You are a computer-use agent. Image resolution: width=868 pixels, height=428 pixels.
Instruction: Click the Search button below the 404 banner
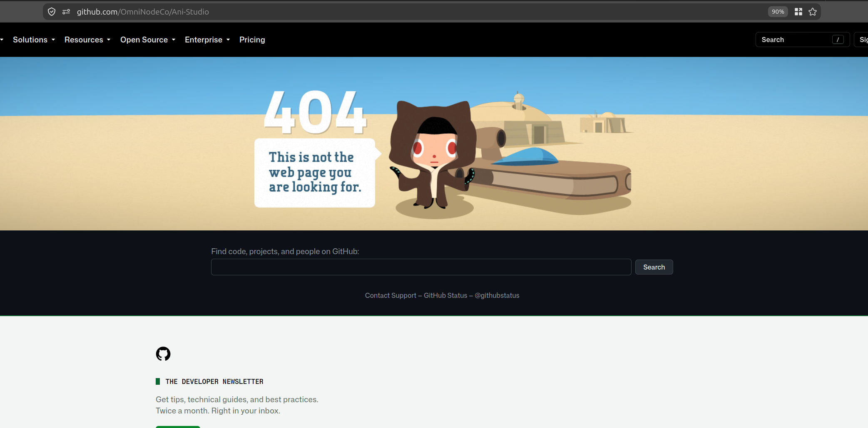tap(654, 267)
